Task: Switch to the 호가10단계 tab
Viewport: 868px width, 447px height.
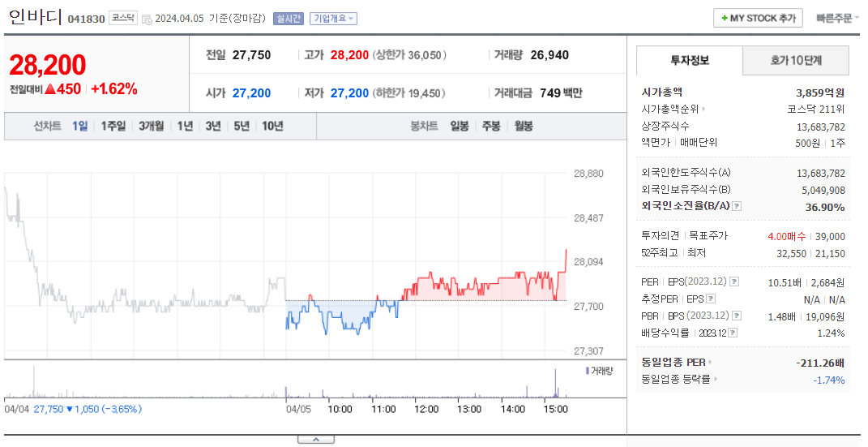Action: coord(796,60)
